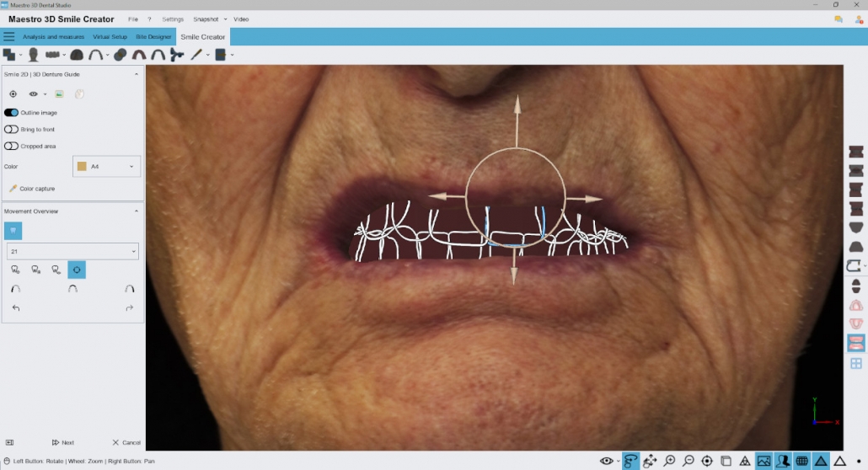Click the redo arrow in Movement Overview
Screen dimensions: 868x470
tap(130, 307)
